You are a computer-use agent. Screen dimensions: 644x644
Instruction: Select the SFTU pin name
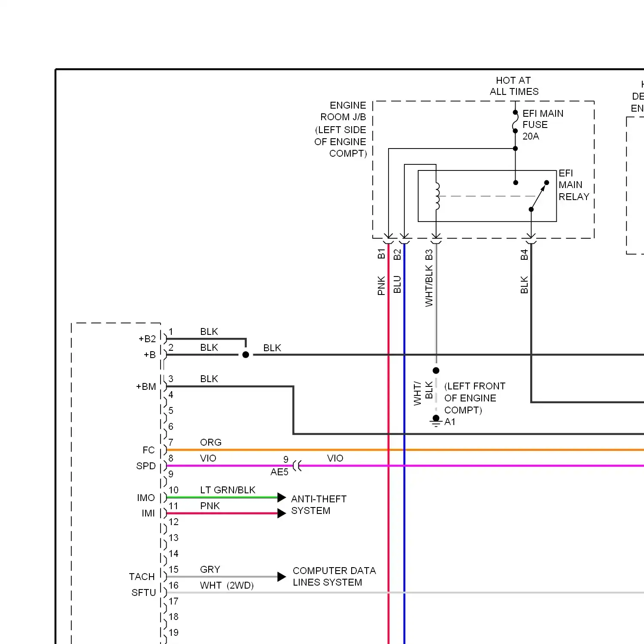point(143,592)
